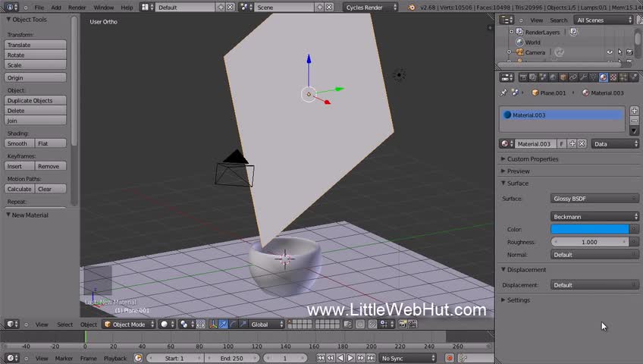Open the Constraints properties tab chain icon
The height and width of the screenshot is (364, 643).
[573, 77]
